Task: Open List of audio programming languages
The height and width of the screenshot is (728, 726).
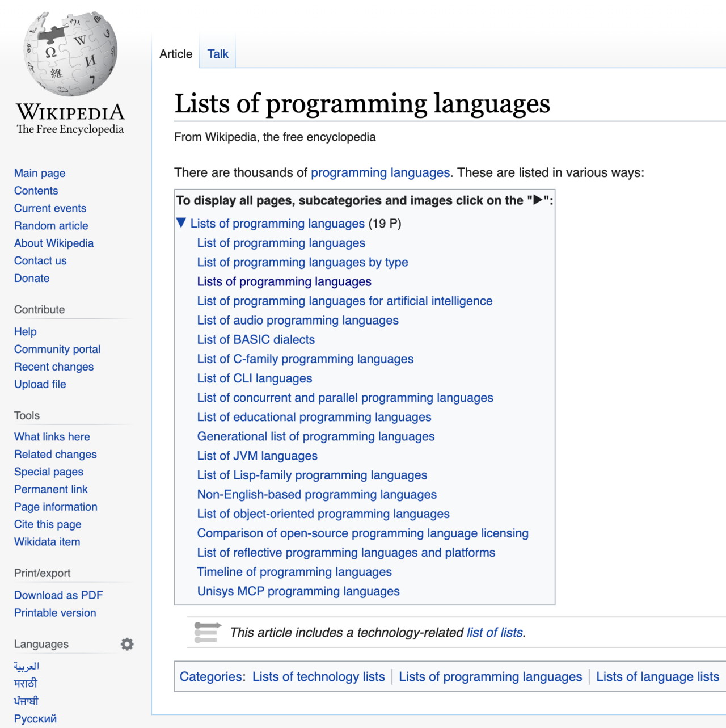Action: click(x=298, y=320)
